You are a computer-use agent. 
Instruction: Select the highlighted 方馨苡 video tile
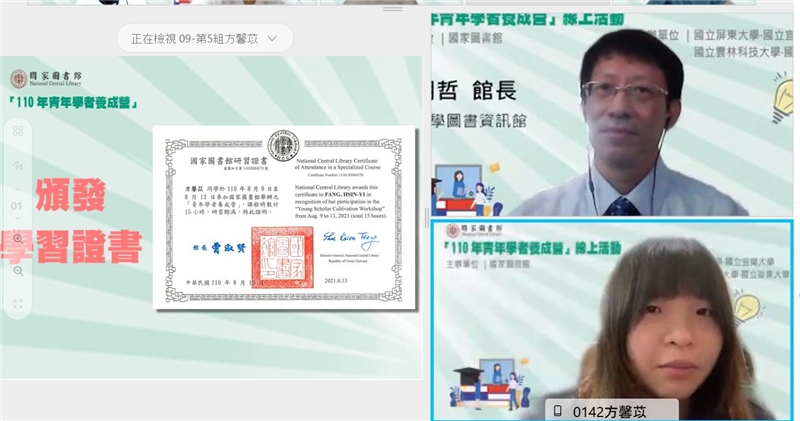tap(612, 320)
